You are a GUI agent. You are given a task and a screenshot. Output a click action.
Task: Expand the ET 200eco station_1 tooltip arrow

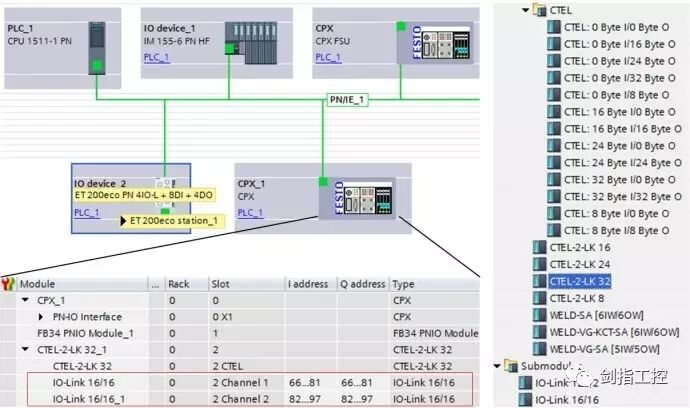click(124, 221)
